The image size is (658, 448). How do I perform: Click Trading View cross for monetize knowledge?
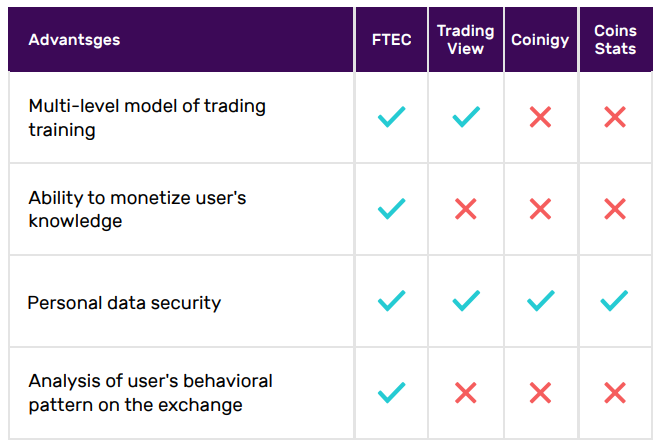point(466,209)
